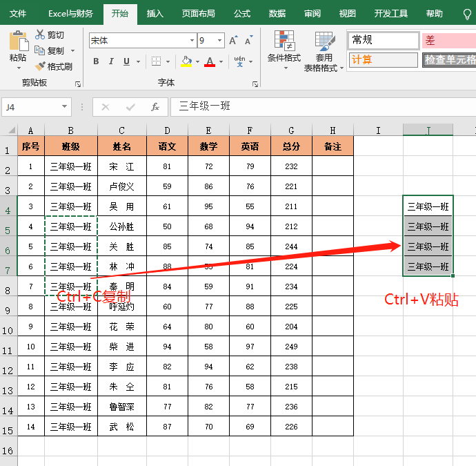Click the Copy icon
Screen dimensions: 476x466
[x=39, y=50]
